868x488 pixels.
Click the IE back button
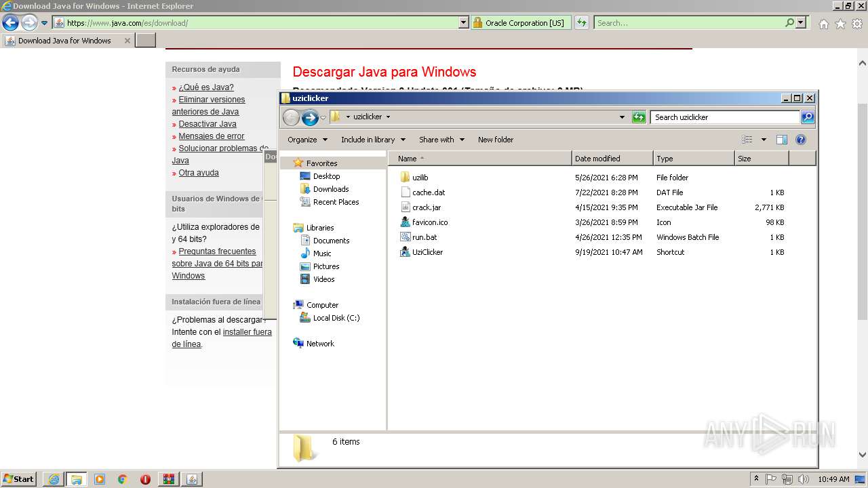[10, 22]
